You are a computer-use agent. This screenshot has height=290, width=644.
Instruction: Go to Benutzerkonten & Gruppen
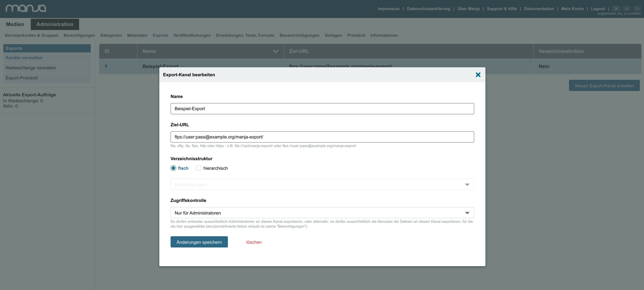[31, 35]
